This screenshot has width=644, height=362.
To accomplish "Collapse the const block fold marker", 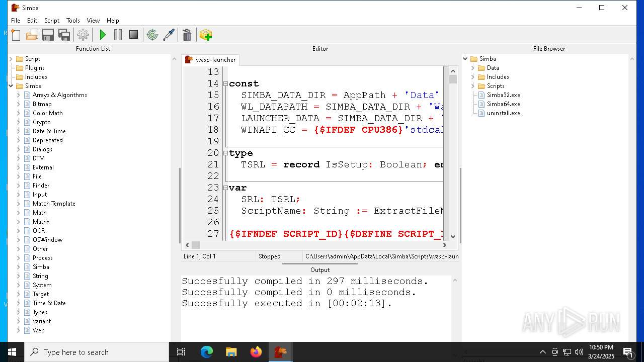I will pyautogui.click(x=225, y=84).
